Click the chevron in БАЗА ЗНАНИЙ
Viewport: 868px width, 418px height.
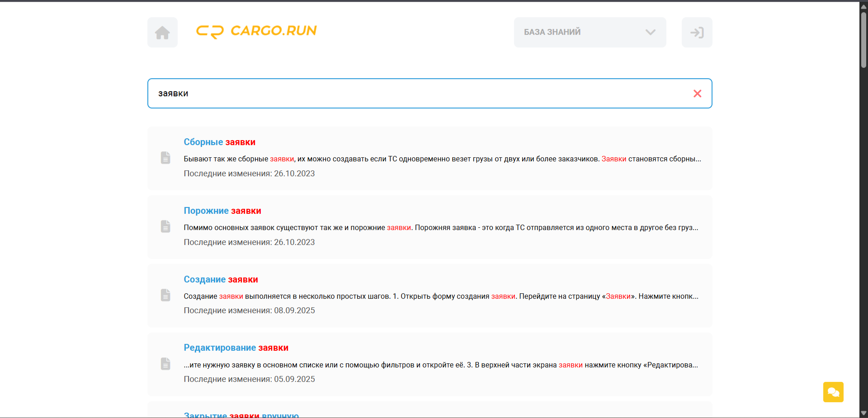point(650,32)
